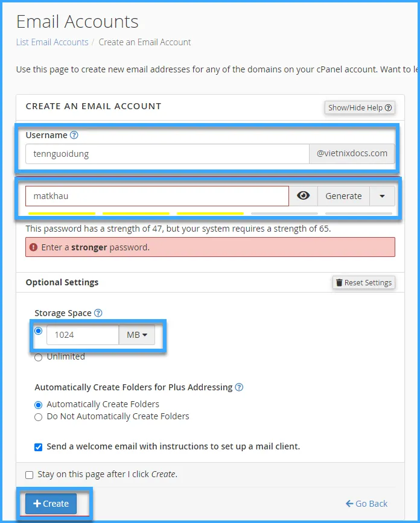Select the Unlimited storage radio button
This screenshot has height=523, width=420.
39,357
